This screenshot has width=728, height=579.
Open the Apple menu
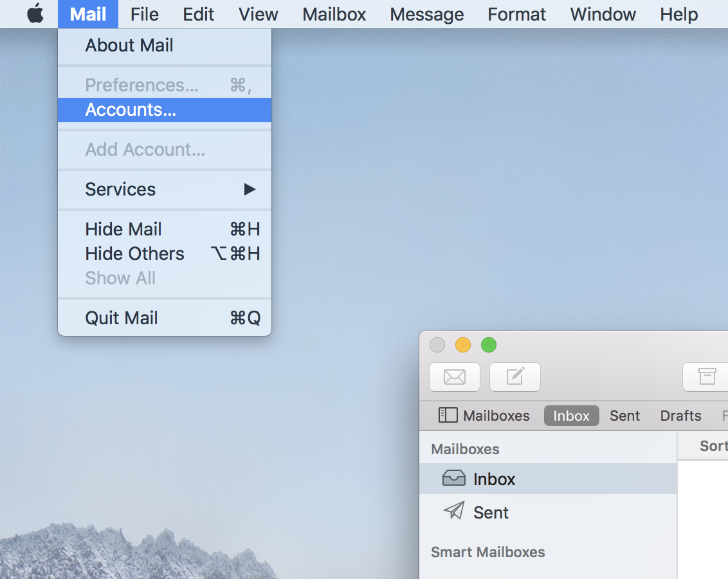[35, 14]
